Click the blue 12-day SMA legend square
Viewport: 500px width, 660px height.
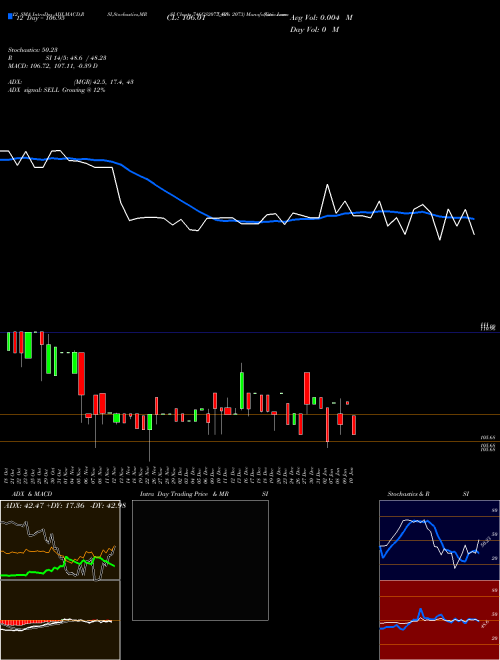(10, 16)
